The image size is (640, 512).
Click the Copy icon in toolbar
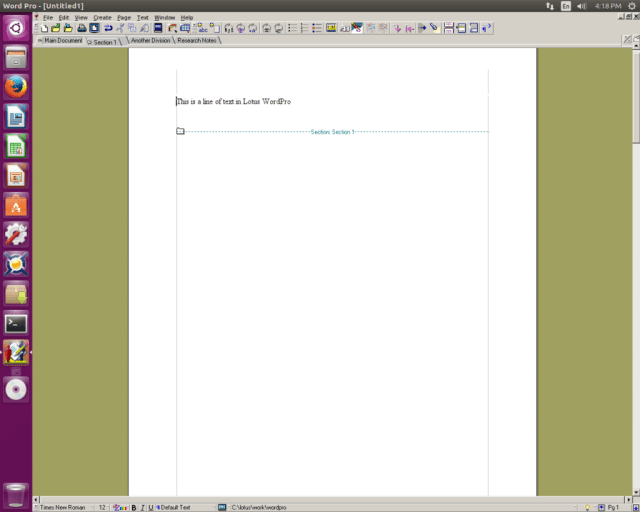[x=132, y=28]
